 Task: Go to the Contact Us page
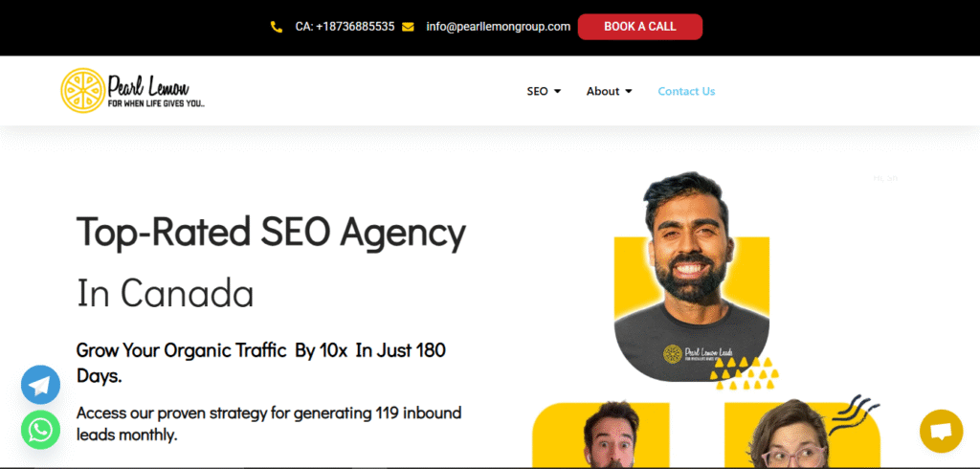tap(686, 91)
